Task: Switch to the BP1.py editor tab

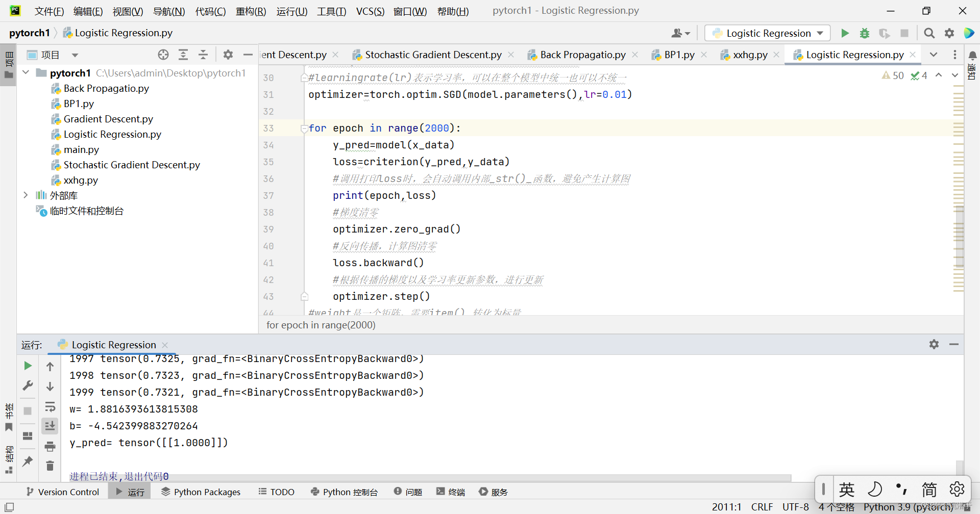Action: pyautogui.click(x=679, y=55)
